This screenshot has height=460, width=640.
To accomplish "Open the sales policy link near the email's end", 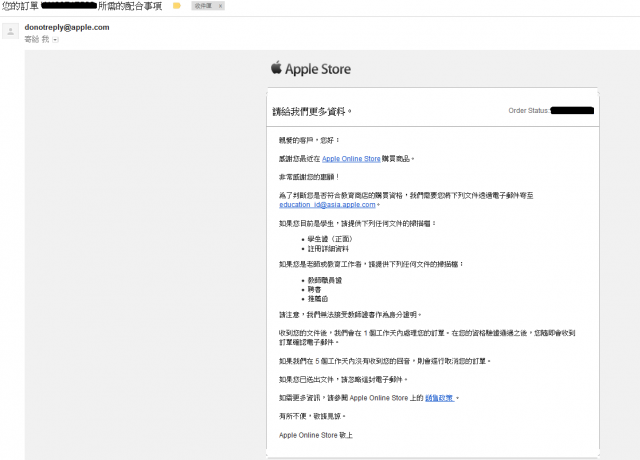I will 440,398.
